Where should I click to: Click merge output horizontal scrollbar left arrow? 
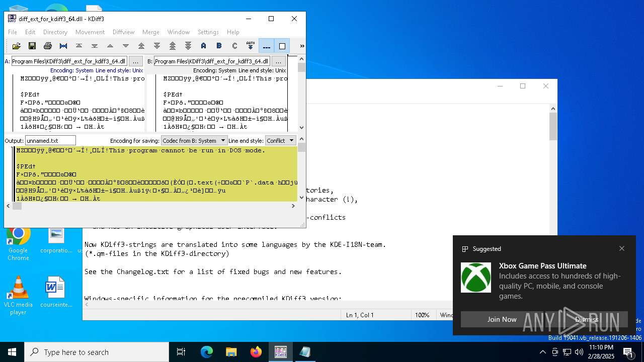(8, 206)
